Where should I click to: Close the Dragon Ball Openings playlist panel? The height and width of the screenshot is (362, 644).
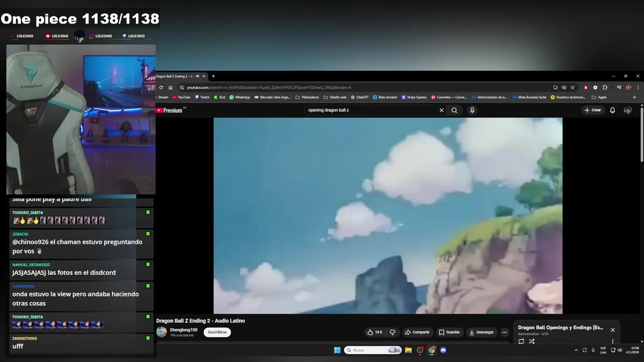[612, 330]
